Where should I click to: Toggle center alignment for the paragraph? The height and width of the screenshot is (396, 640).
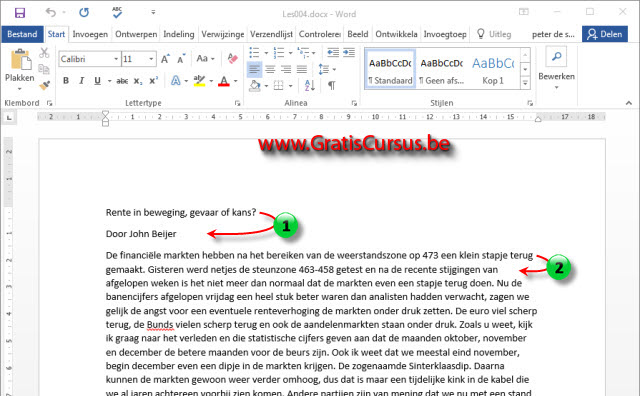point(270,69)
